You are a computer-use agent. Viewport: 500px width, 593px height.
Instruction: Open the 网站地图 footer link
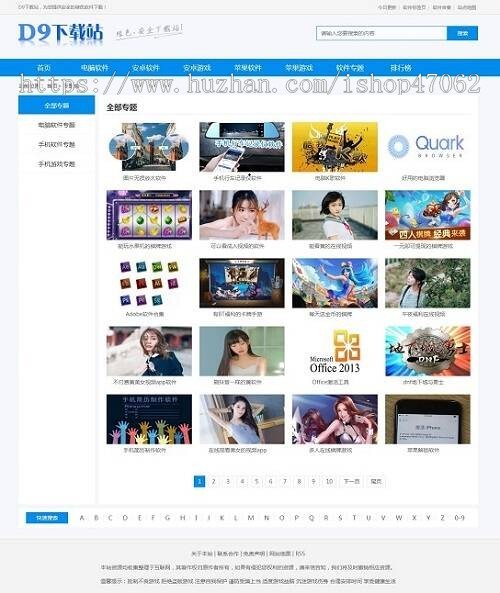click(x=280, y=554)
